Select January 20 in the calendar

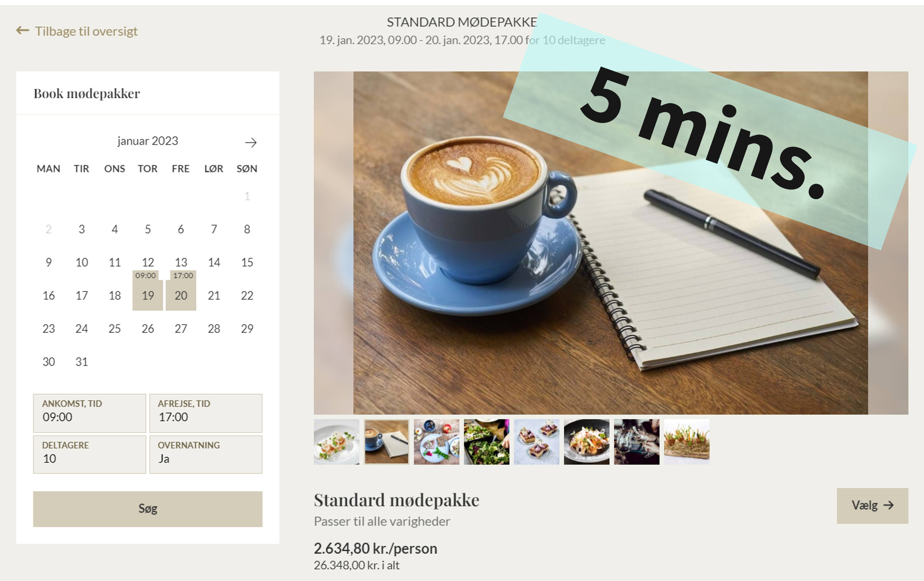pyautogui.click(x=181, y=295)
